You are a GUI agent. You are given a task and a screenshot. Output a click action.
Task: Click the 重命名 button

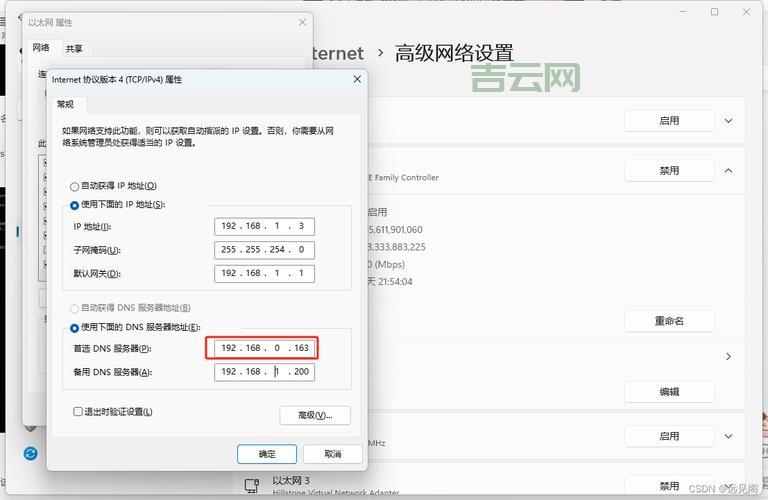click(x=669, y=321)
